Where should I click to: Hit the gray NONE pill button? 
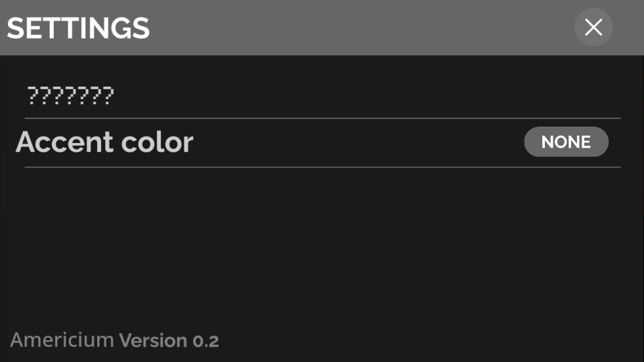click(x=566, y=142)
